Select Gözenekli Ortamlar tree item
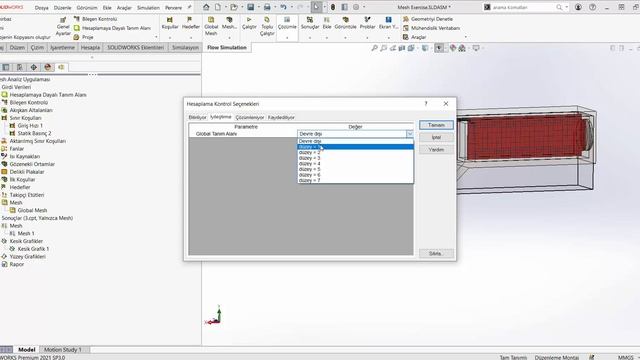The width and height of the screenshot is (640, 360). [x=28, y=164]
